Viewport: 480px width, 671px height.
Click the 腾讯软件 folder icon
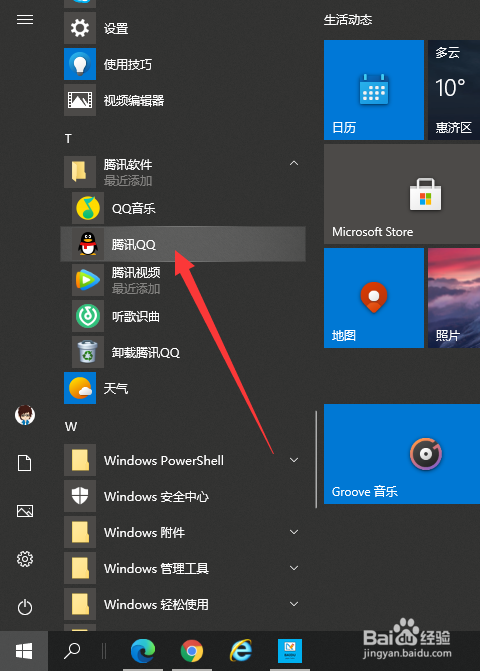[x=80, y=172]
